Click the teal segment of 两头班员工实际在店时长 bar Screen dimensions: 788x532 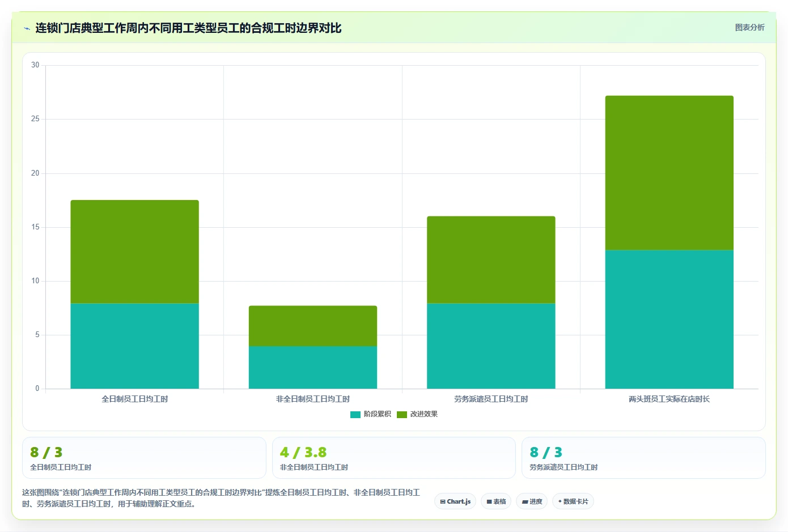click(669, 320)
